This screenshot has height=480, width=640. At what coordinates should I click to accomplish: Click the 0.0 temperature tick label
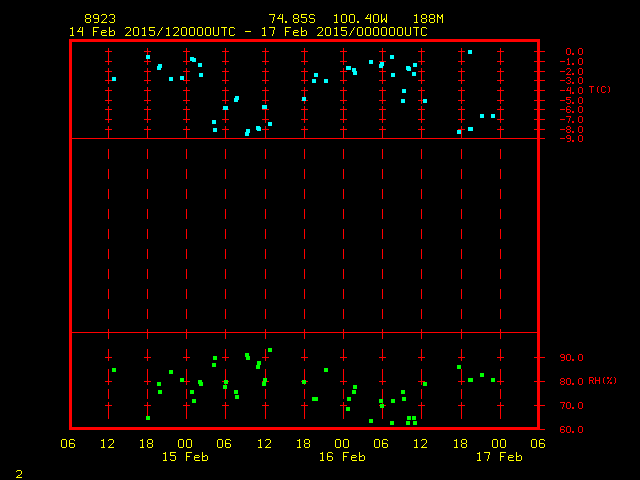coord(574,52)
